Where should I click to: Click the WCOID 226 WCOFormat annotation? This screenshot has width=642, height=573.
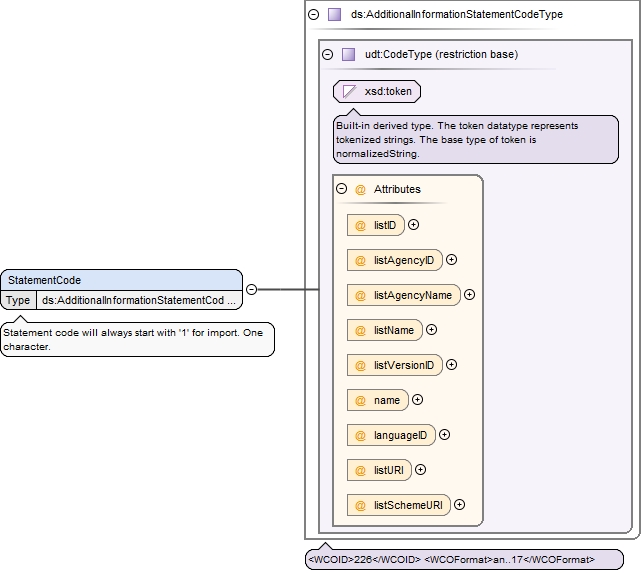465,559
